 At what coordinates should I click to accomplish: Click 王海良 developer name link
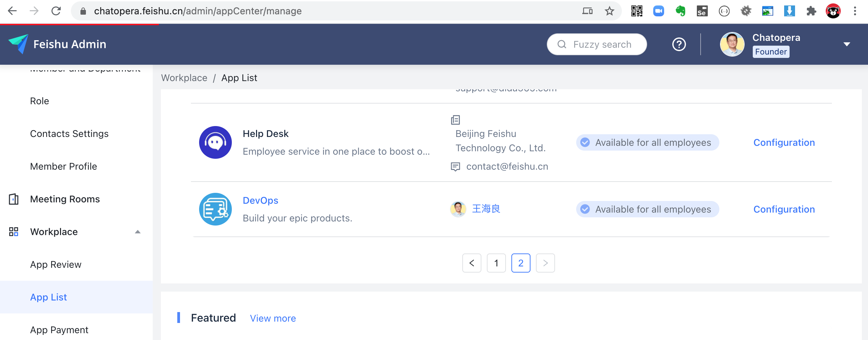pos(485,209)
